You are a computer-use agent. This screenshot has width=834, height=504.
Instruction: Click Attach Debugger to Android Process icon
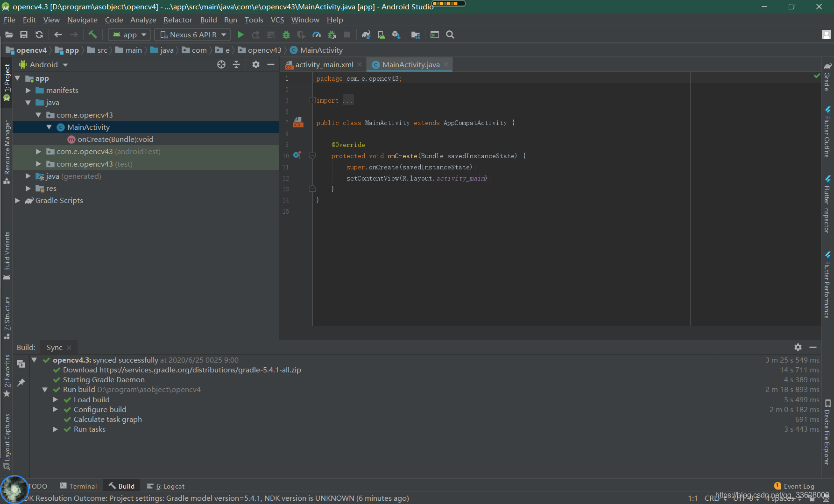click(x=332, y=35)
